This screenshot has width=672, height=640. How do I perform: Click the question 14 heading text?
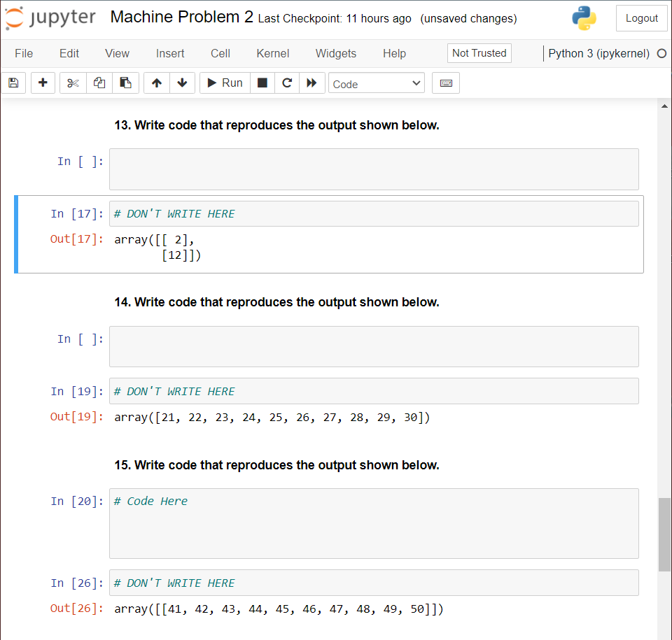[277, 302]
